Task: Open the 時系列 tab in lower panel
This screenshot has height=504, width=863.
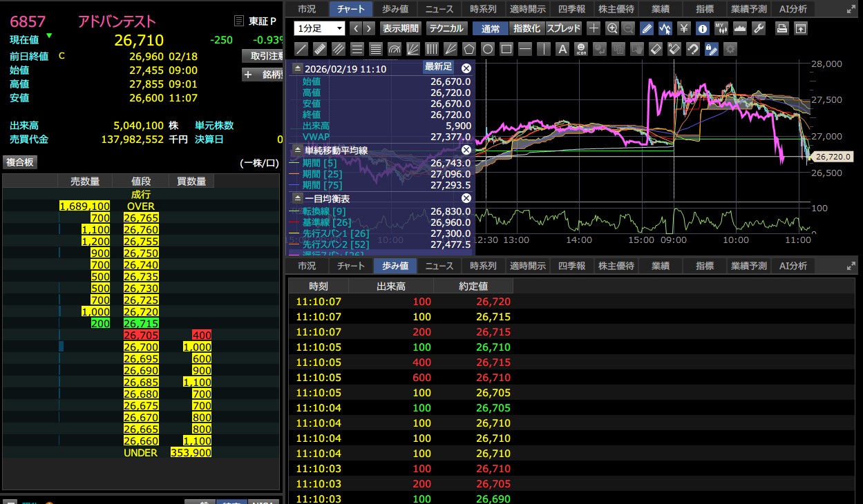Action: click(483, 266)
